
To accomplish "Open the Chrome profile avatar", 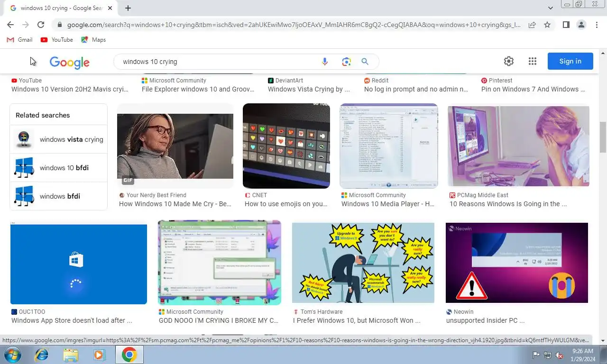I will point(581,25).
